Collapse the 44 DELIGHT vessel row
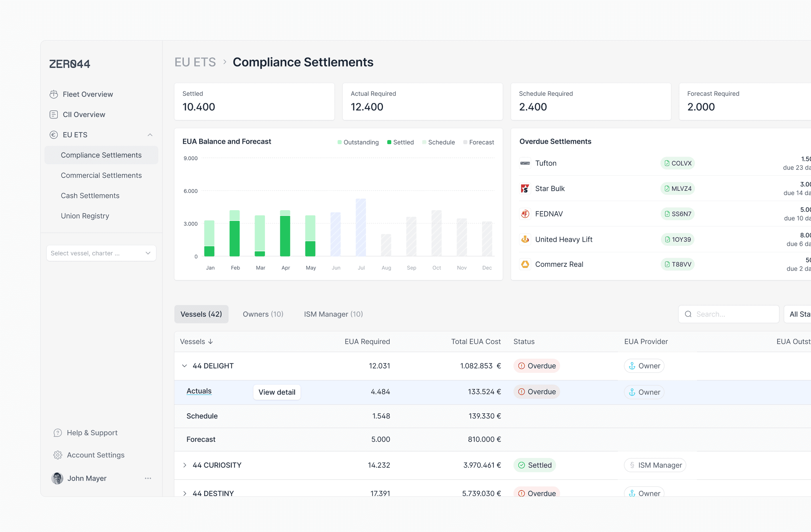 click(x=185, y=366)
